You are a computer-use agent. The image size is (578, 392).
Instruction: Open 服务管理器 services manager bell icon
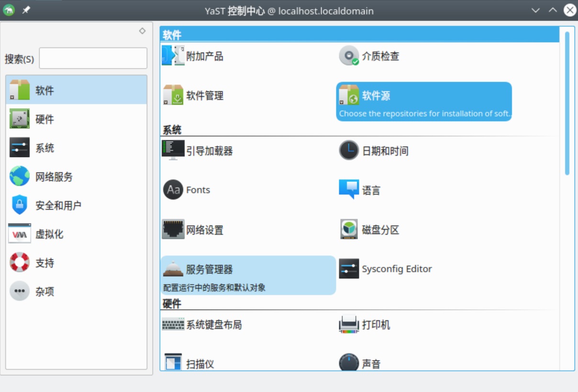173,269
